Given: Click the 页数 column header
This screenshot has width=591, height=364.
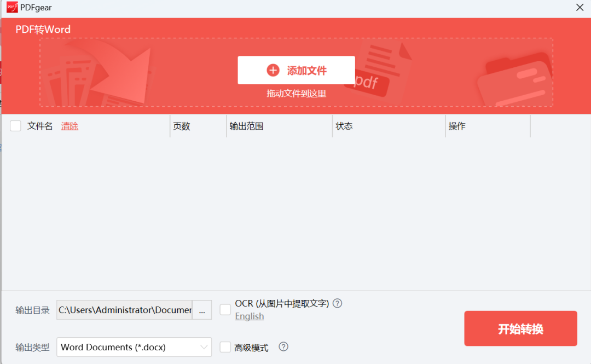Looking at the screenshot, I should coord(182,125).
